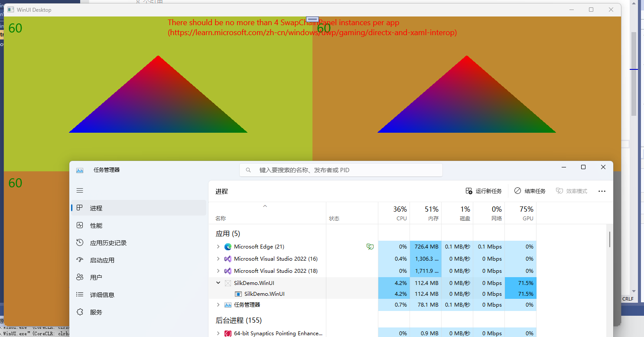Click the CRLF line ending indicator in Visual Studio

point(628,299)
